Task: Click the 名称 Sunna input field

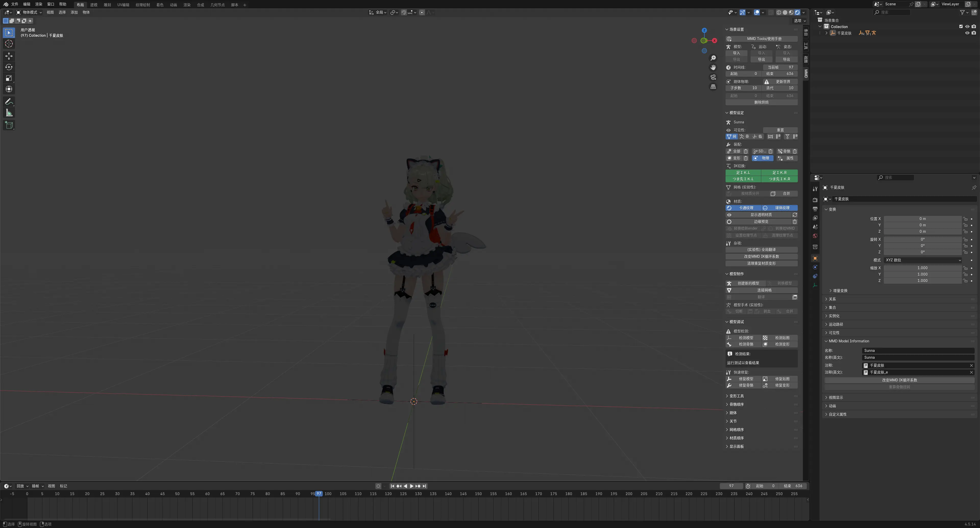Action: [x=918, y=351]
